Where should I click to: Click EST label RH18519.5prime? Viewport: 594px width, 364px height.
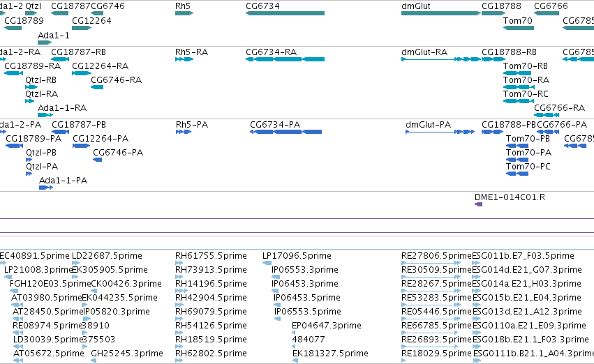click(211, 340)
